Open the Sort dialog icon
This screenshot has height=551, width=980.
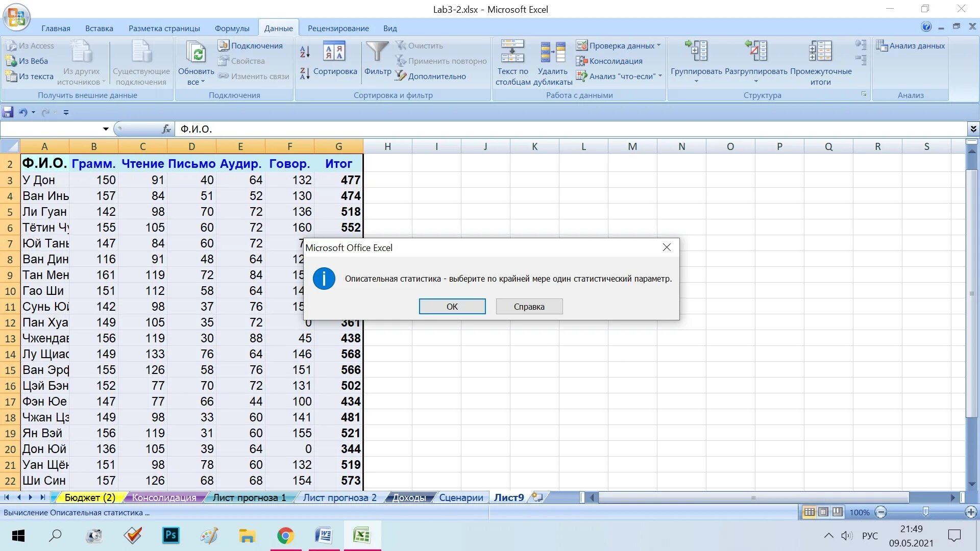334,52
